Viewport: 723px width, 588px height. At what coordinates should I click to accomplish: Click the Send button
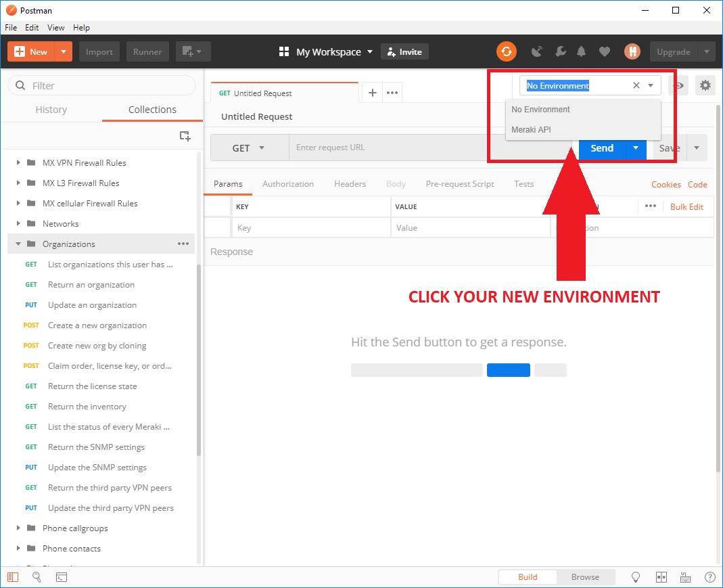[601, 148]
